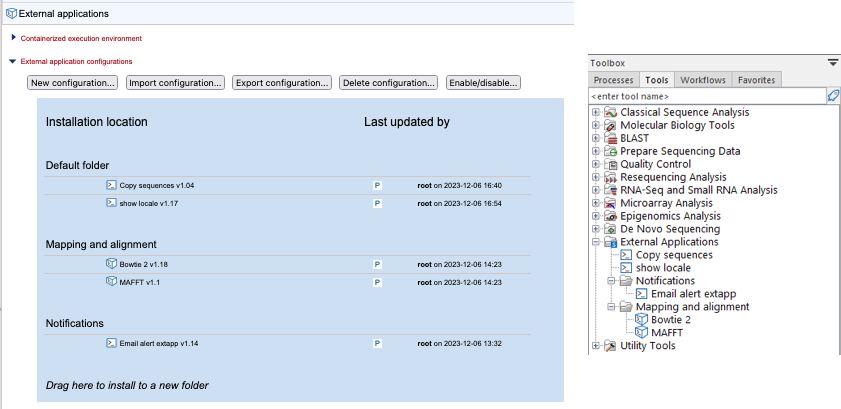841x409 pixels.
Task: Click the P badge in show locale row
Action: pos(377,204)
